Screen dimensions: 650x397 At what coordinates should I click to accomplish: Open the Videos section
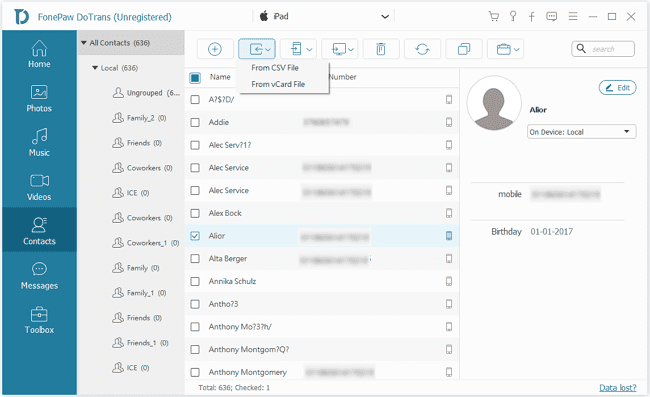39,187
